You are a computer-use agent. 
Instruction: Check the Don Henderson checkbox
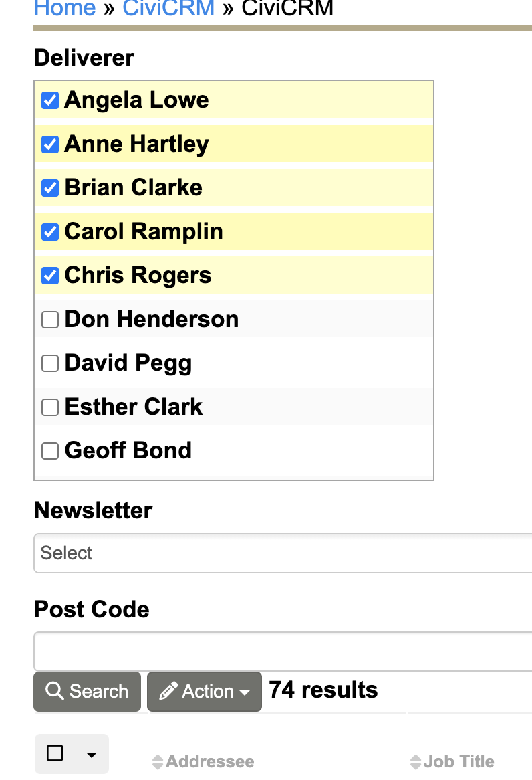tap(50, 320)
